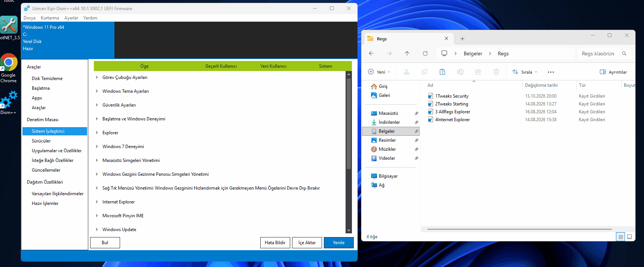The height and width of the screenshot is (267, 644).
Task: Open the Yardım menu
Action: pos(90,18)
